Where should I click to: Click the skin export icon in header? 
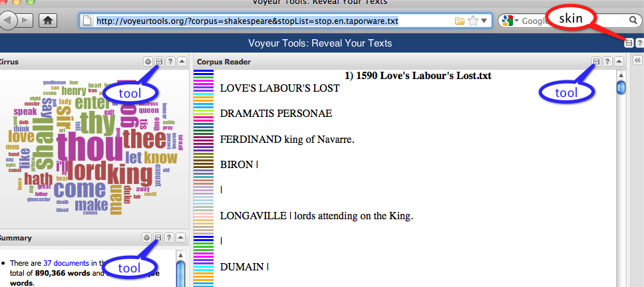629,43
